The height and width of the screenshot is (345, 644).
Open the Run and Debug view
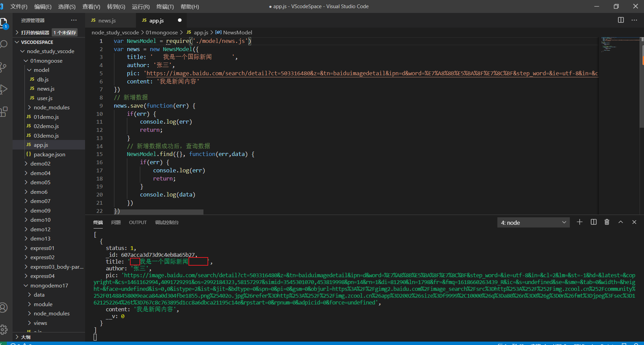[x=3, y=89]
